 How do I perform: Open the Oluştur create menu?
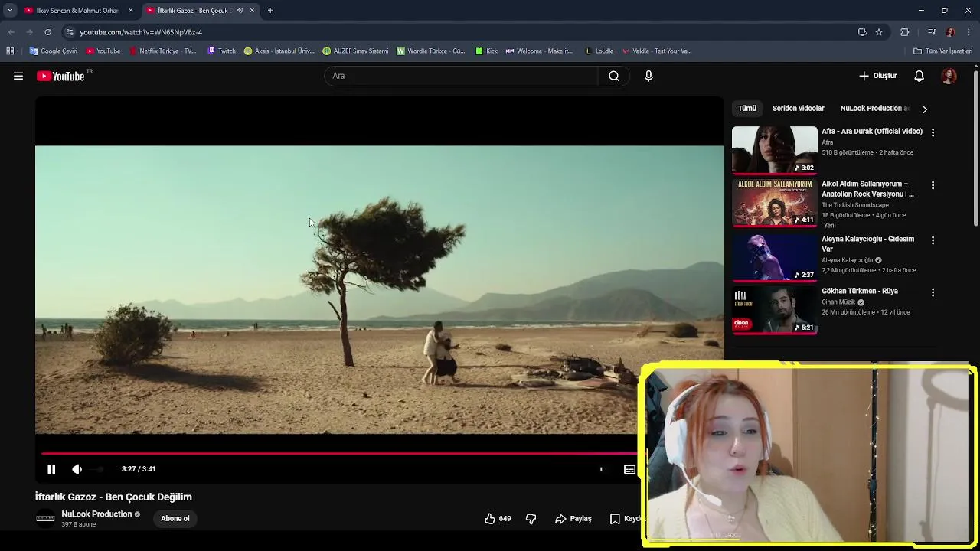pos(877,76)
